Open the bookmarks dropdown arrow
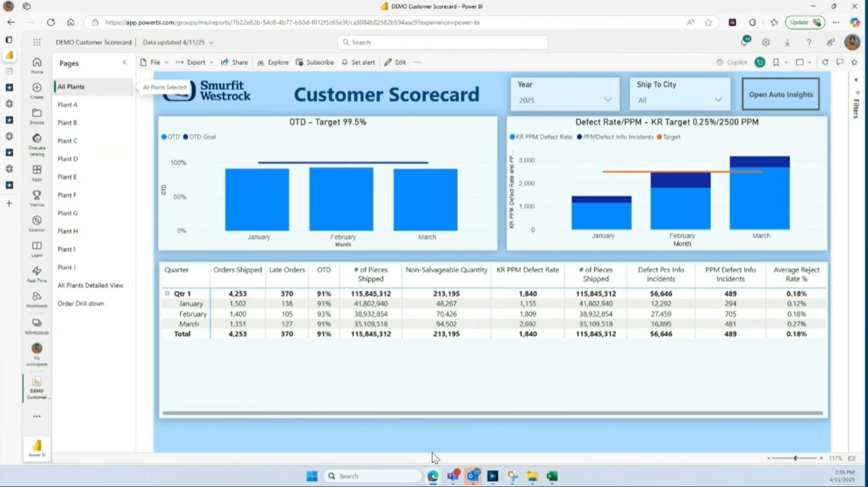 (x=786, y=62)
